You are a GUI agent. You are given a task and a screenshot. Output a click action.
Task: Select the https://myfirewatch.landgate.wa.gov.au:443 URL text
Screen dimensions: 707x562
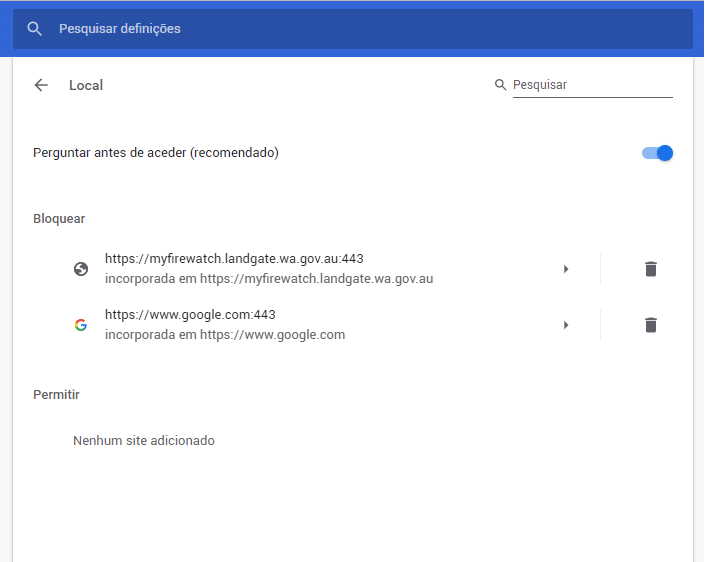[x=234, y=258]
